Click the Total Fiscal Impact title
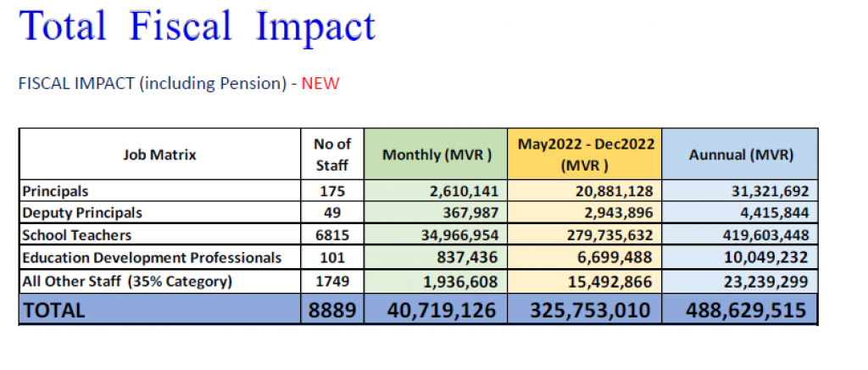The width and height of the screenshot is (868, 370). click(198, 25)
